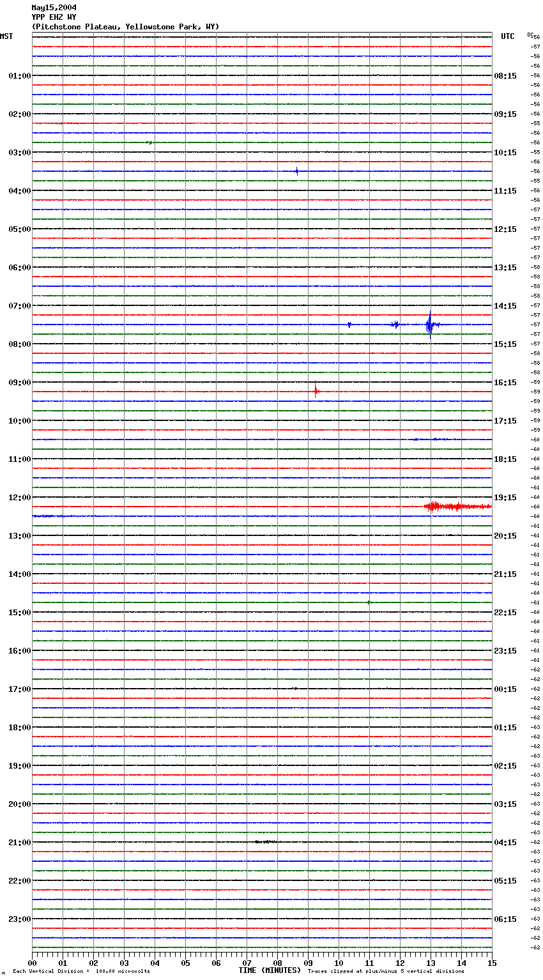
Task: Select the 12:00 MST time label
Action: tap(19, 498)
